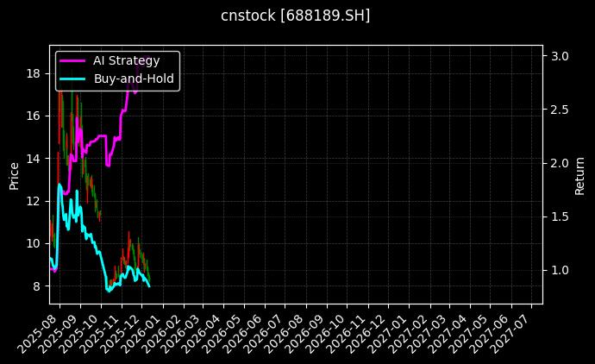Screen dimensions: 595x364
Task: Click the Buy-and-Hold peak near 2025-08
Action: (60, 185)
